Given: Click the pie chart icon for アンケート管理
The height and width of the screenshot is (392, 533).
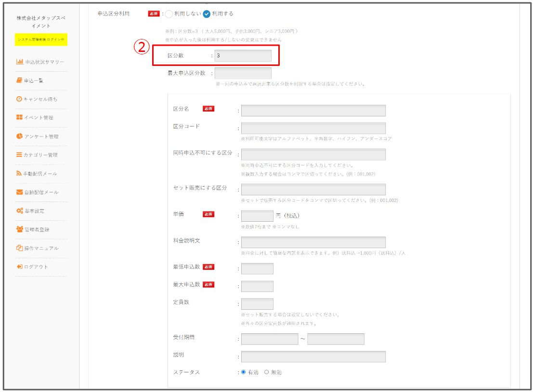Looking at the screenshot, I should [x=20, y=136].
